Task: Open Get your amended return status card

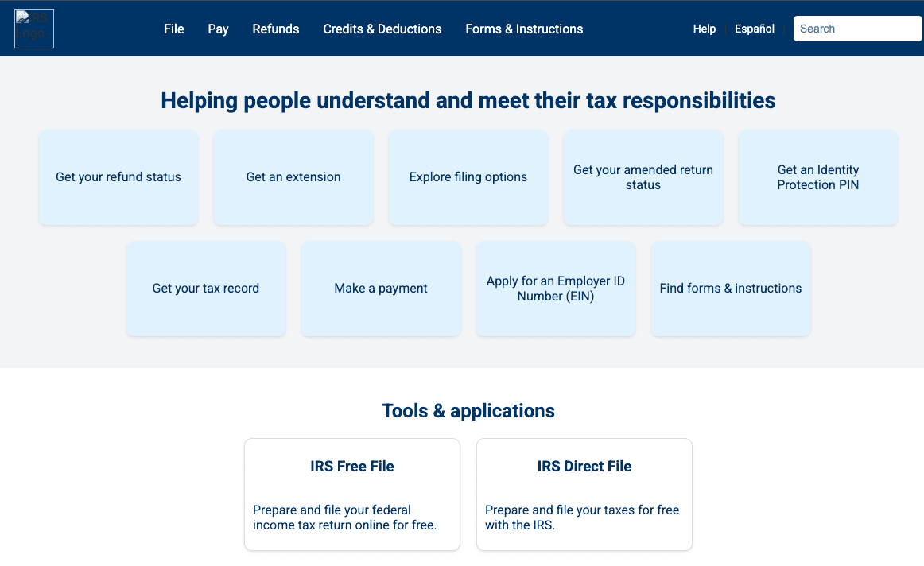Action: click(643, 177)
